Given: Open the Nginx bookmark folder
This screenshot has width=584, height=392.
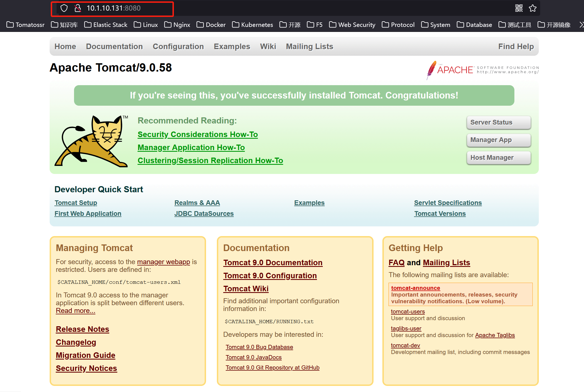Looking at the screenshot, I should pos(177,25).
